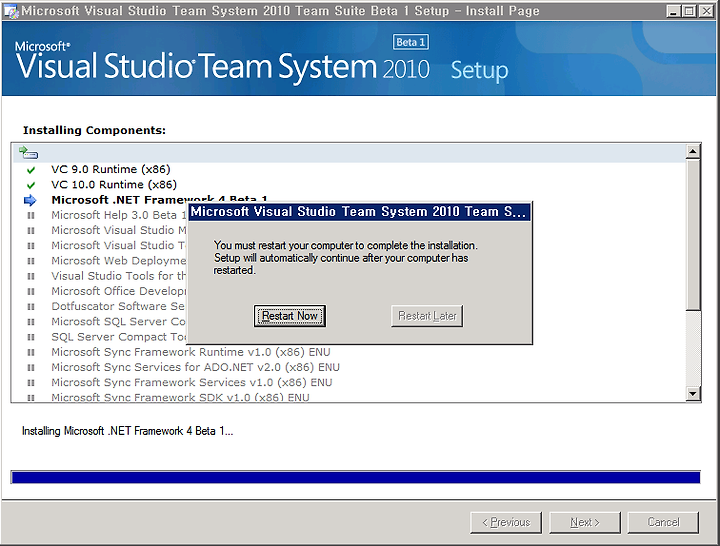Click the pending icon beside SQL Server Compact Tools

click(31, 337)
